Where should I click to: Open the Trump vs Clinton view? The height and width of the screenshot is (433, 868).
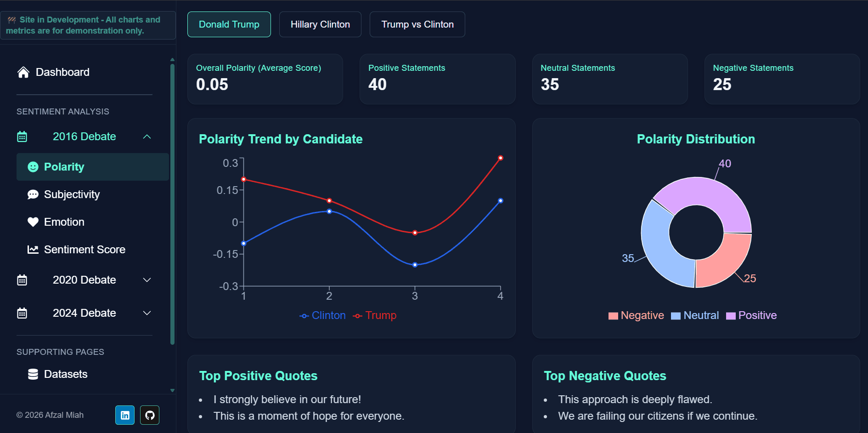pos(417,24)
